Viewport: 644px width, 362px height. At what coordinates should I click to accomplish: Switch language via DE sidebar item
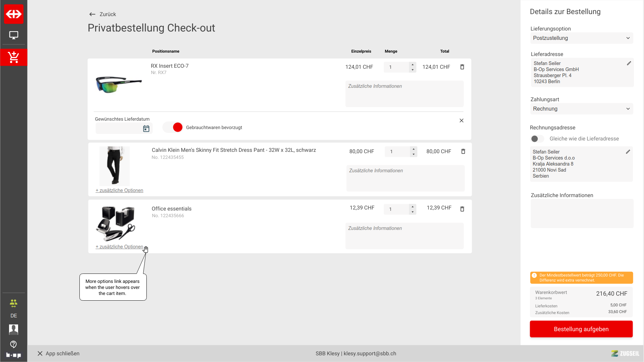(14, 316)
